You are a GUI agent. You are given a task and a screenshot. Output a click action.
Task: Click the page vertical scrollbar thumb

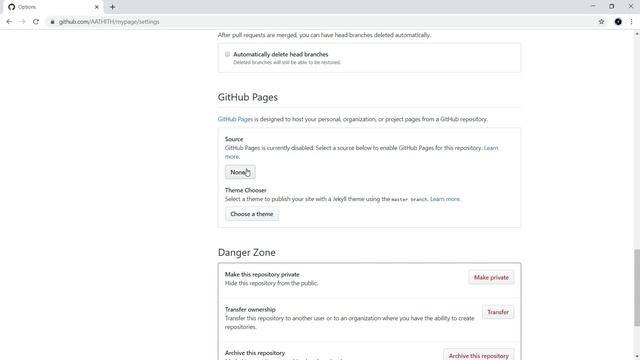pos(637,288)
